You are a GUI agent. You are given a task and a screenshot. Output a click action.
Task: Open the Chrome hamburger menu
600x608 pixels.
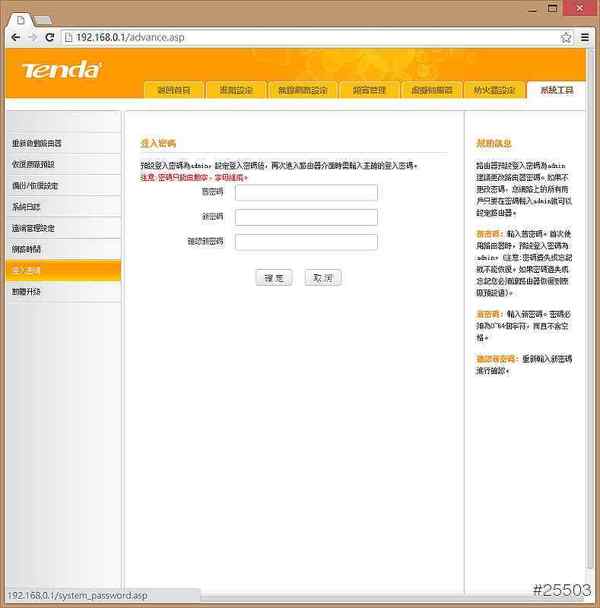[x=585, y=37]
